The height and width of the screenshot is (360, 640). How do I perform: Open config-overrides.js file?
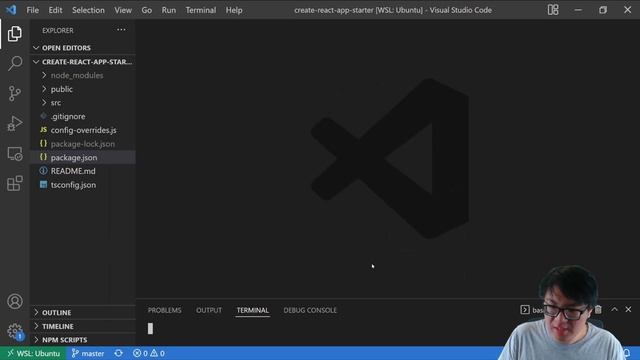(x=83, y=130)
